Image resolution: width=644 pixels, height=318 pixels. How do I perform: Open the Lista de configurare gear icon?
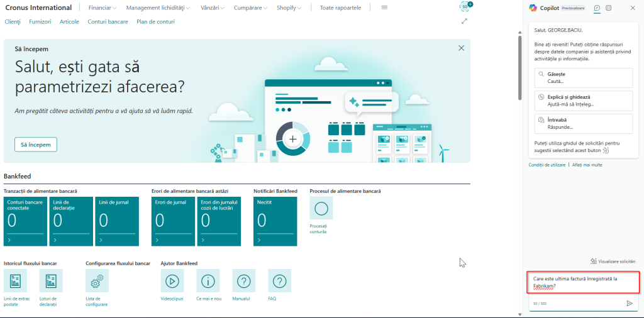click(x=97, y=281)
